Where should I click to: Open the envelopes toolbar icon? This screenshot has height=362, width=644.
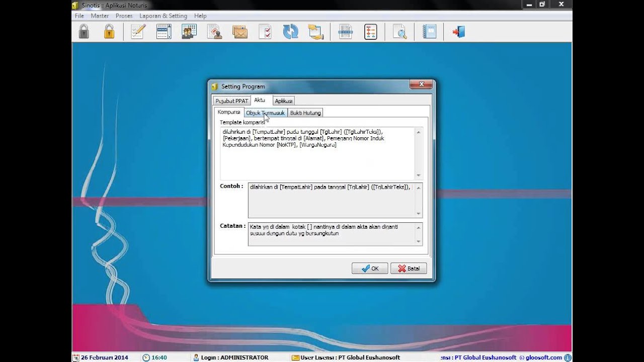(x=240, y=32)
